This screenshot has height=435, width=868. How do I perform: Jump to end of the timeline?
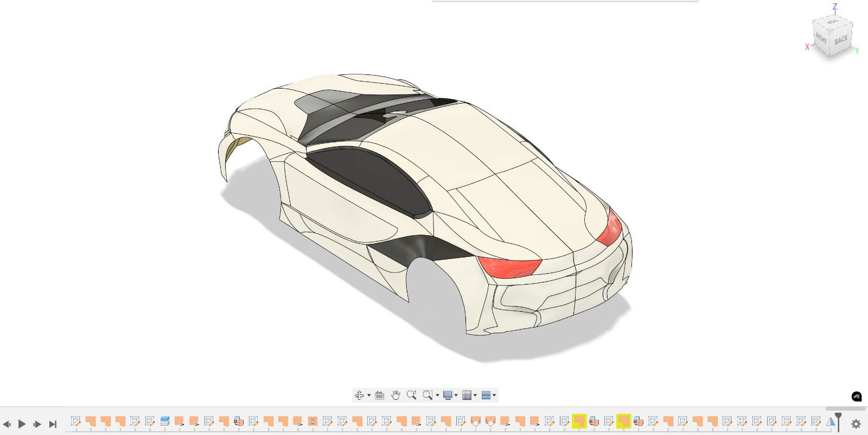pos(53,424)
